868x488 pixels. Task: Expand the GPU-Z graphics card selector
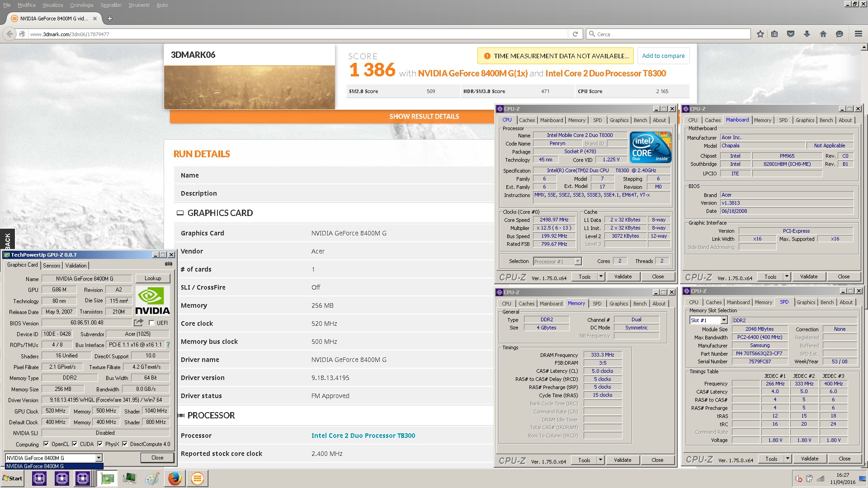coord(99,458)
